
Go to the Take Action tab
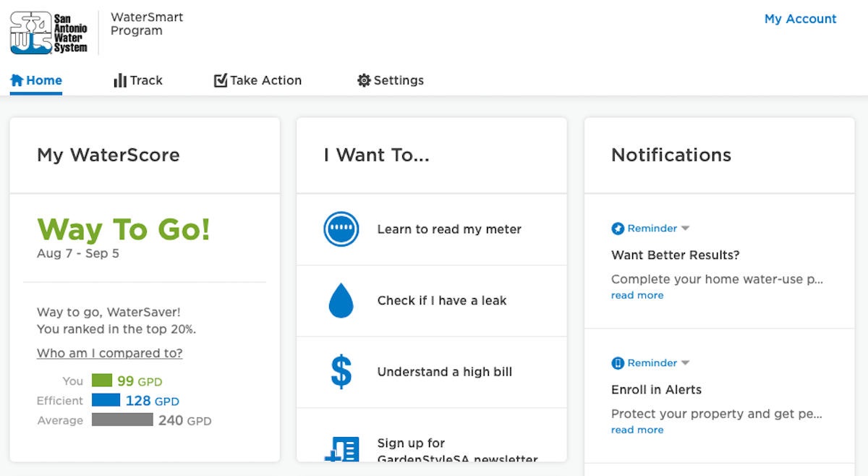coord(258,80)
